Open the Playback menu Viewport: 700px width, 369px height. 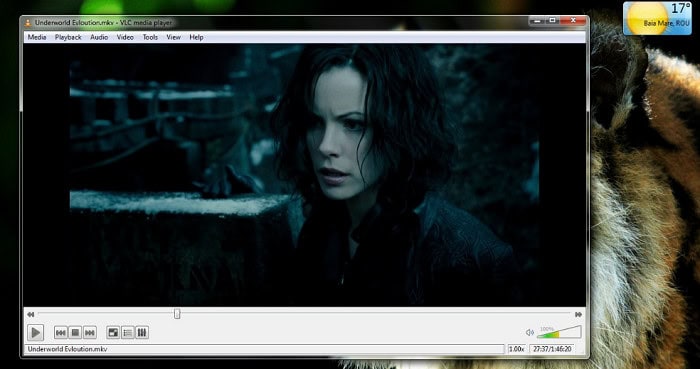(x=68, y=37)
